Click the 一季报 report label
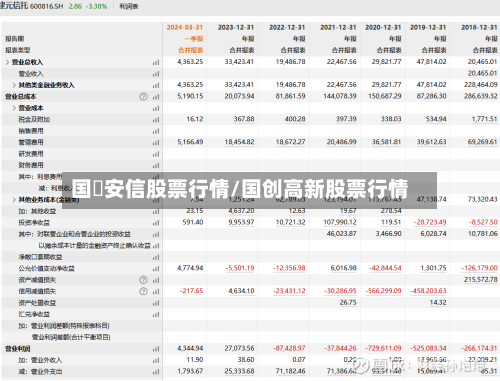The image size is (500, 381). [194, 39]
